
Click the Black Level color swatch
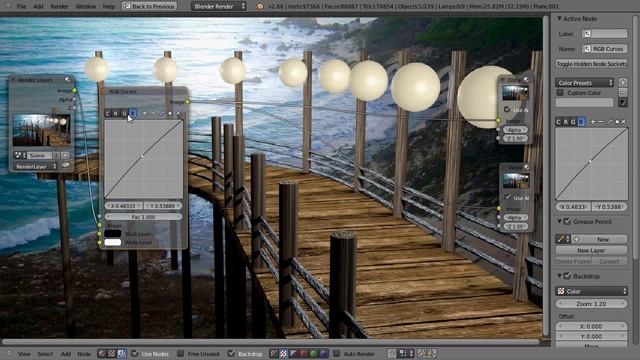coord(113,233)
